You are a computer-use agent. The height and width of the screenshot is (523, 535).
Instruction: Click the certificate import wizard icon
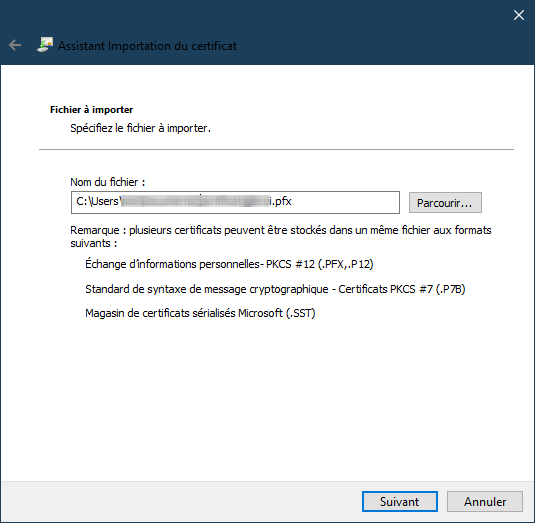pos(45,45)
